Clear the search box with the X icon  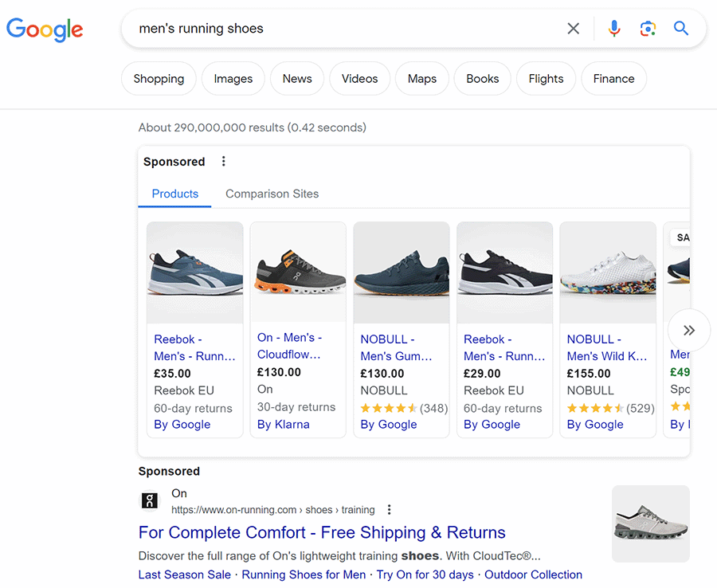pyautogui.click(x=573, y=29)
